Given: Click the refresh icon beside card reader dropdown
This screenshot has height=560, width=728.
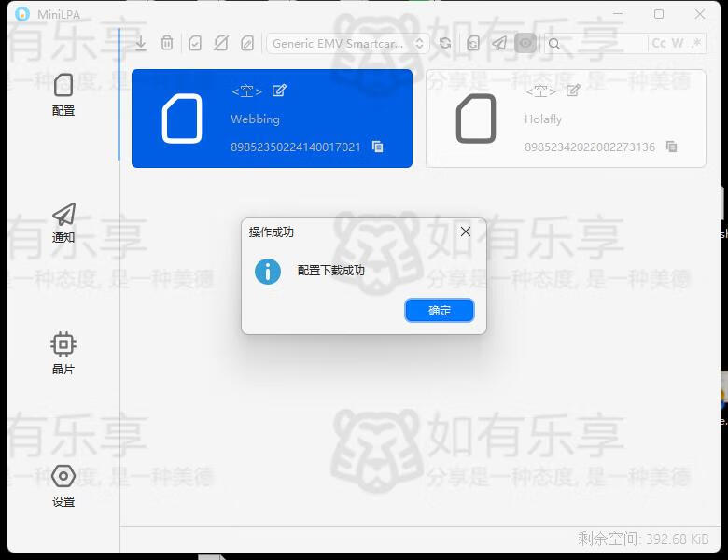Looking at the screenshot, I should coord(445,43).
